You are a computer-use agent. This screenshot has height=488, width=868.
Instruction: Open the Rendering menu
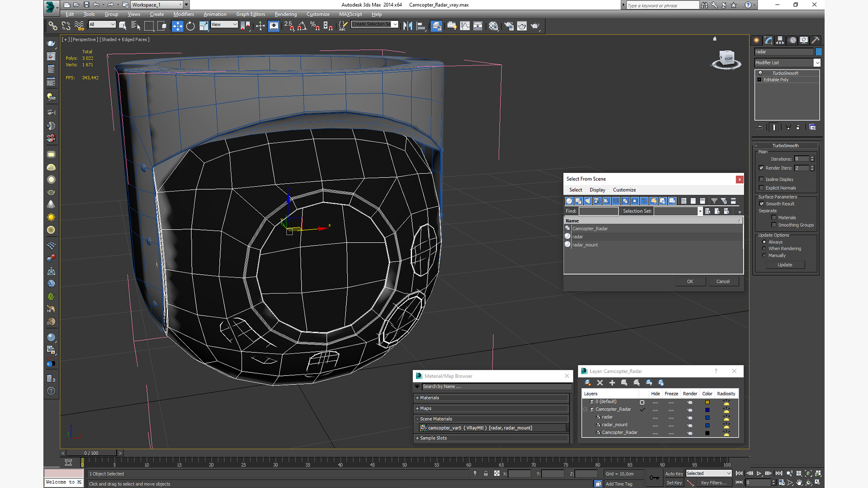286,14
